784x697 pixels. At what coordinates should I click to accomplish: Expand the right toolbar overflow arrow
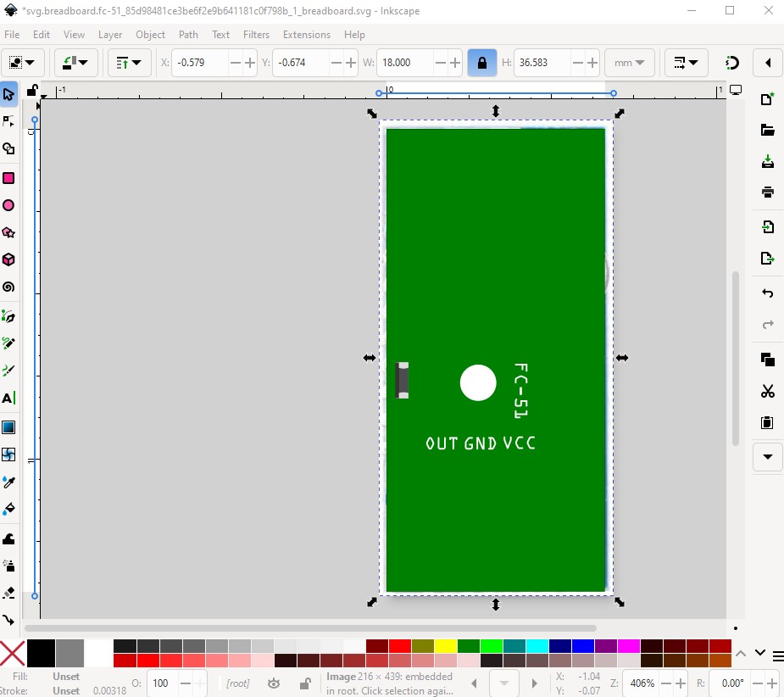tap(767, 456)
